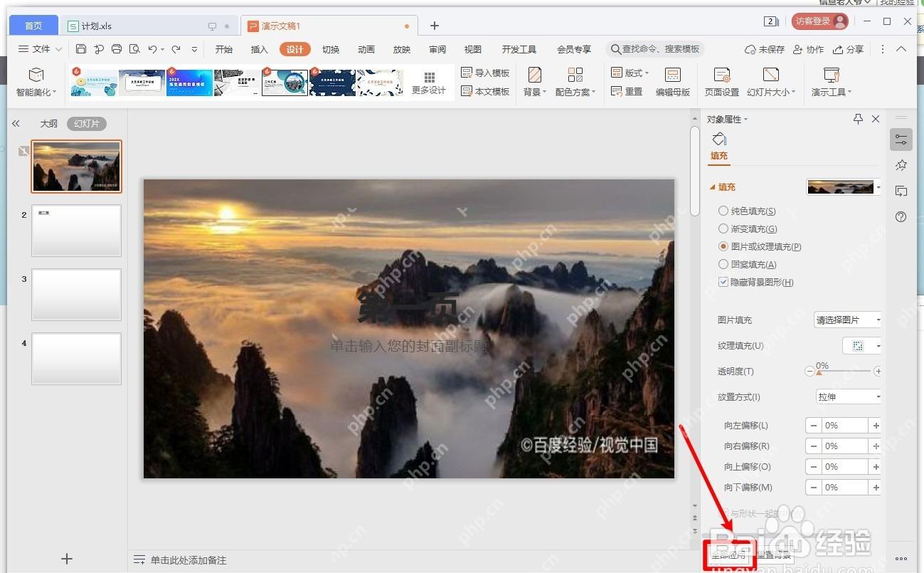This screenshot has width=924, height=573.
Task: Select slide 2 thumbnail
Action: [x=76, y=231]
